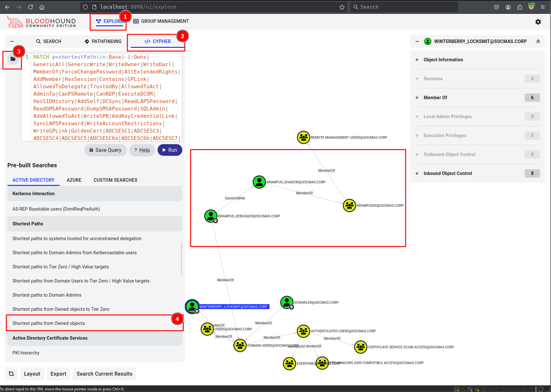
Task: Select the REMOTE MANAGEMENT USERS group node
Action: (303, 137)
